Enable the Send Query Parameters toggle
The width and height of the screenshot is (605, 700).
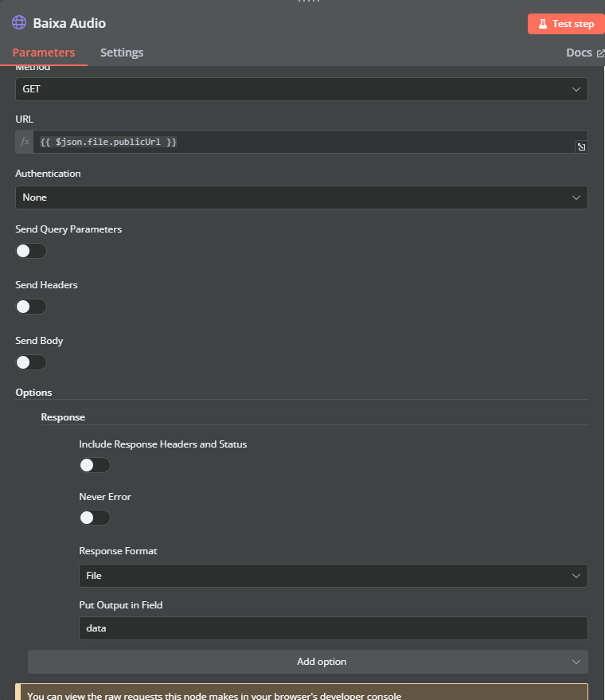31,251
